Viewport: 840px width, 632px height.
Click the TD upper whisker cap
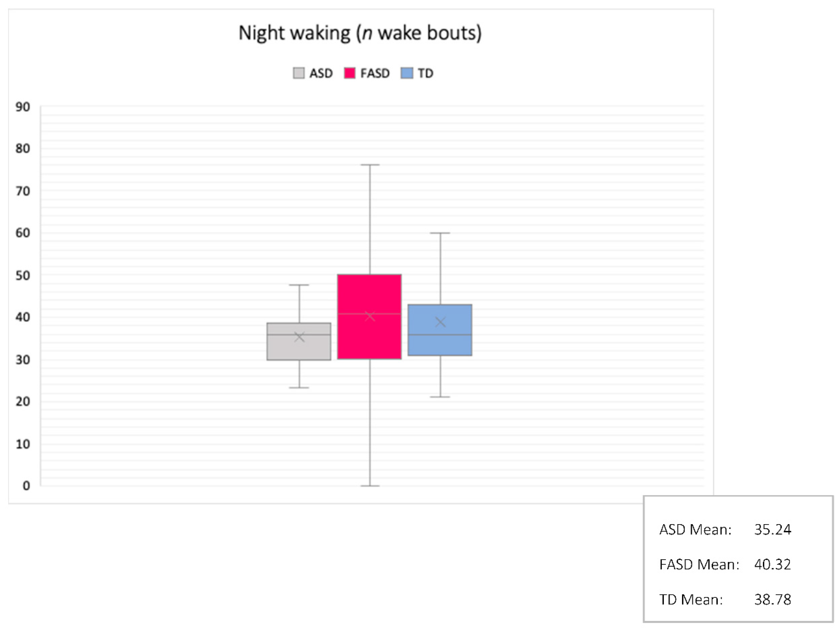coord(440,233)
